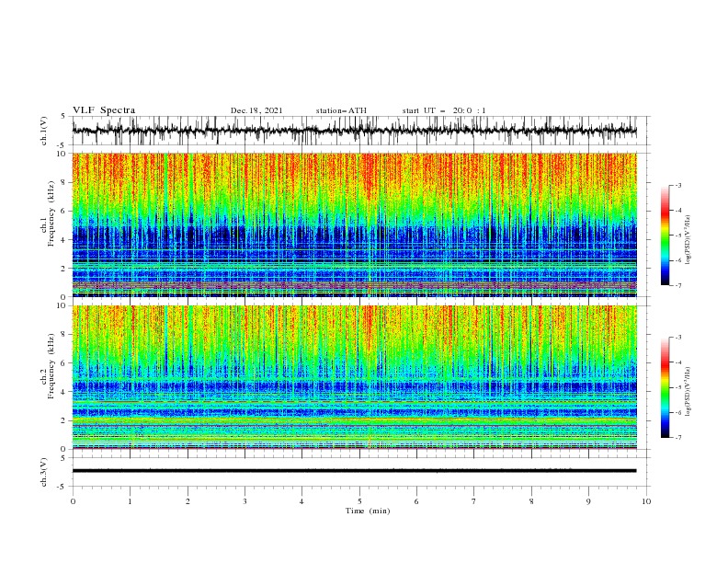Viewport: 728px width, 563px height.
Task: Click the "station=ATH" header label
Action: (341, 110)
